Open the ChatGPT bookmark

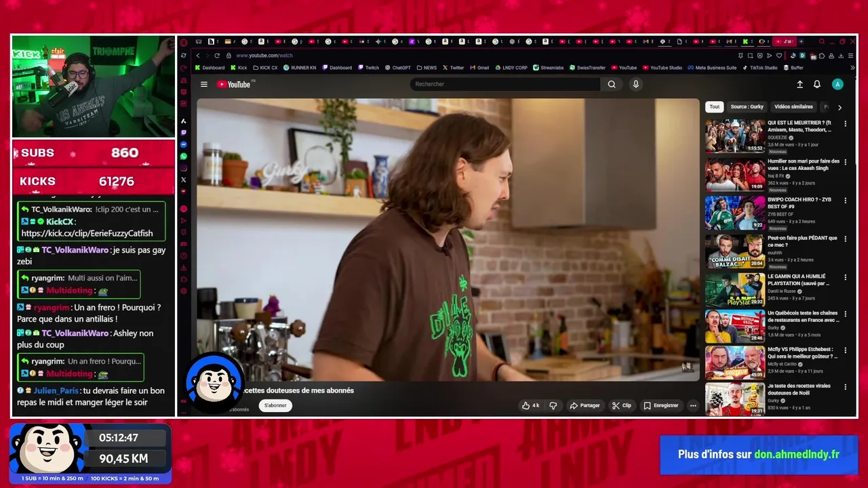397,68
